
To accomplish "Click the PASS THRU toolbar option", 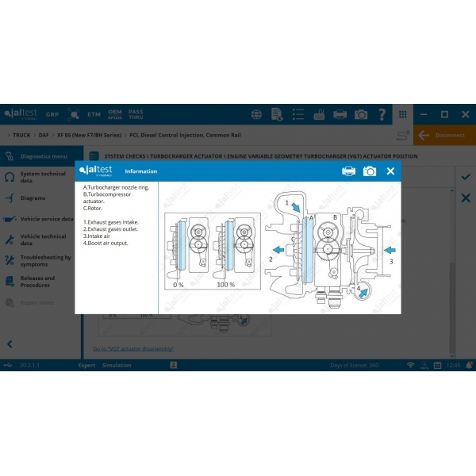I will [136, 114].
